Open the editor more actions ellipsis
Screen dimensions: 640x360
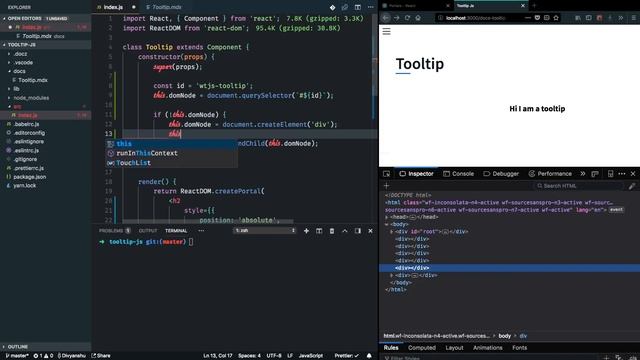pos(370,7)
